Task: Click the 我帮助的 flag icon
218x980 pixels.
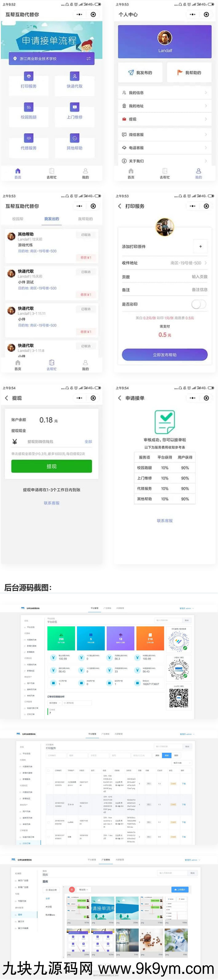Action: click(x=180, y=73)
